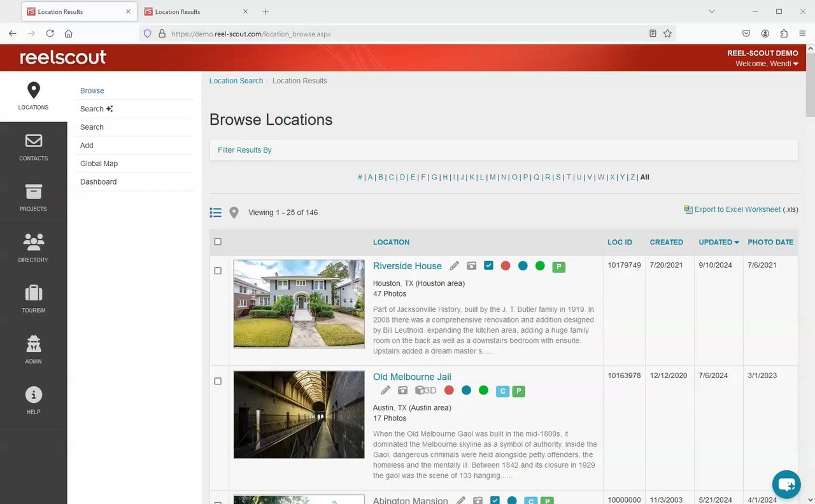Open the 3D tour icon for Old Melbourne Jail
The height and width of the screenshot is (504, 815).
tap(425, 390)
